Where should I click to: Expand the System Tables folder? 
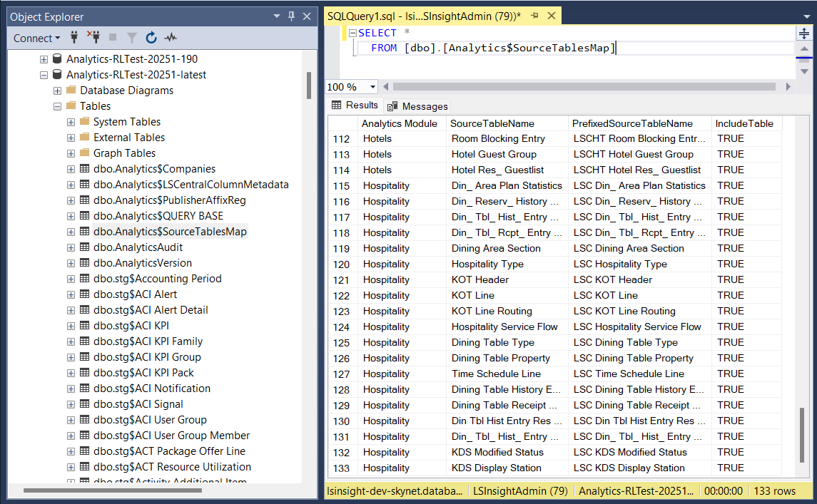point(71,122)
